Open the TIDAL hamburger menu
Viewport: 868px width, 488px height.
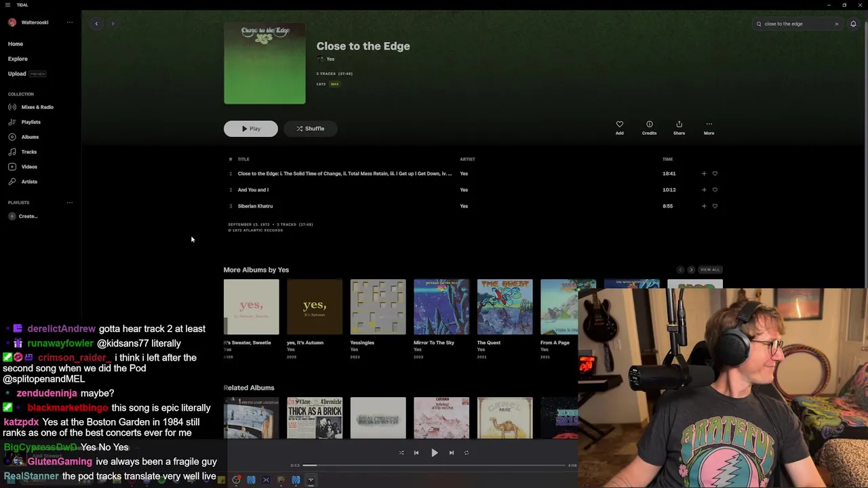click(7, 5)
